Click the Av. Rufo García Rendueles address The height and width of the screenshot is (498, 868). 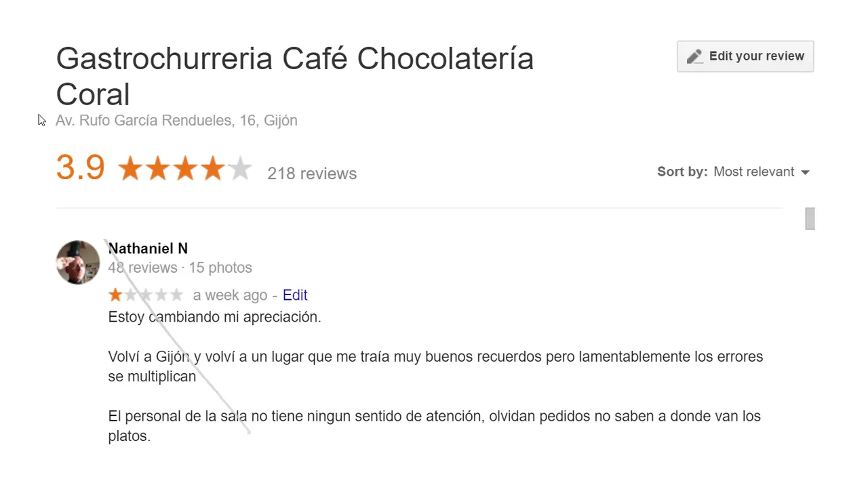point(176,121)
